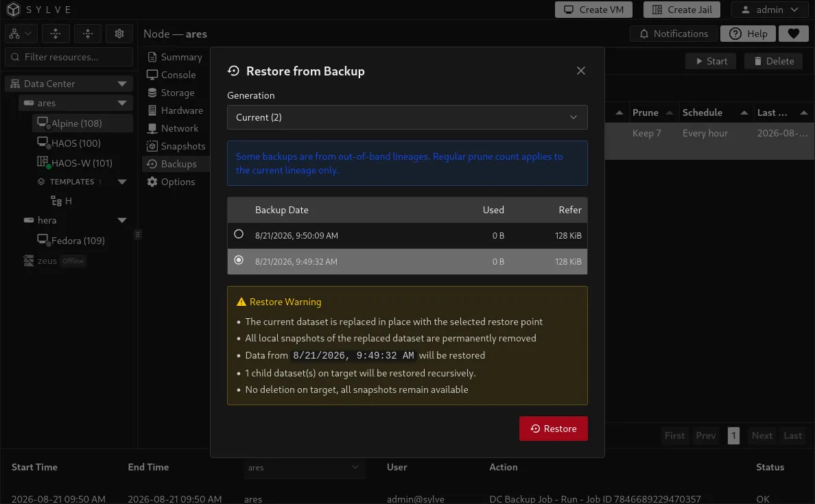Open Notifications
This screenshot has height=504, width=815.
point(674,34)
